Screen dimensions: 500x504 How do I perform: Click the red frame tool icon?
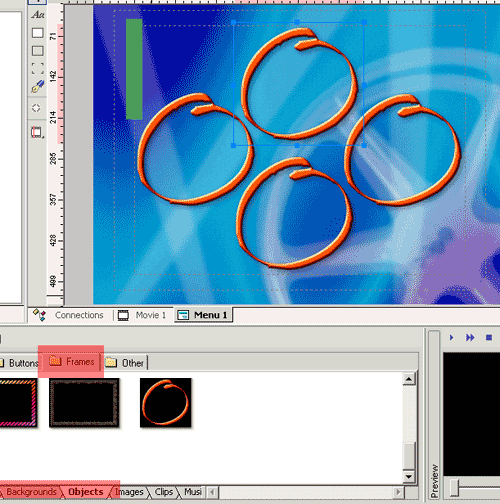pyautogui.click(x=37, y=132)
